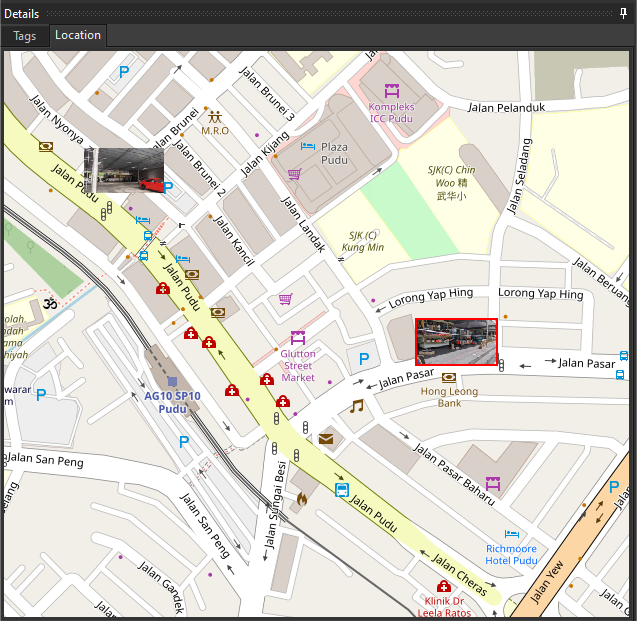Select the red-outlined photo on Jalan Pasar
637x621 pixels.
click(456, 342)
